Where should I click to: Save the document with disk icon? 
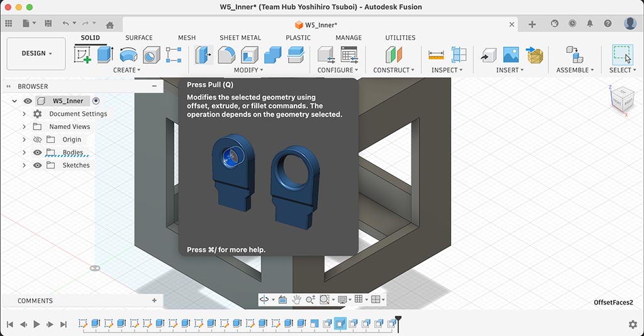pyautogui.click(x=48, y=23)
